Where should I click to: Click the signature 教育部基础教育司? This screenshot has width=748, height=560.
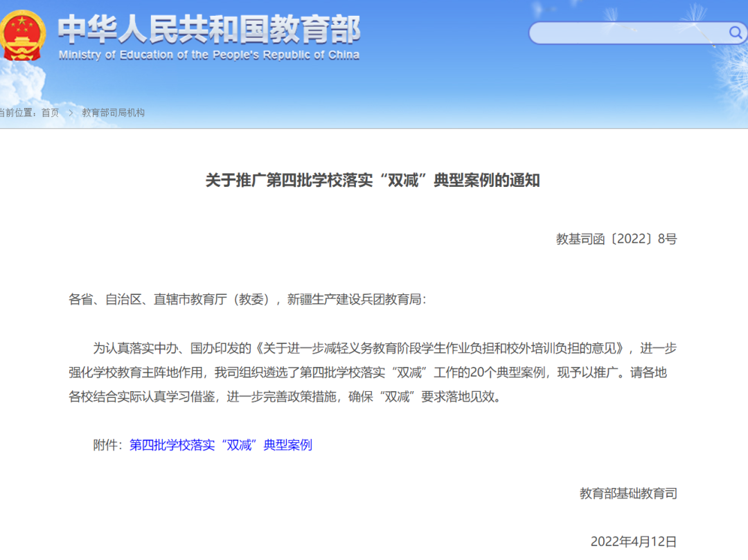click(x=628, y=494)
